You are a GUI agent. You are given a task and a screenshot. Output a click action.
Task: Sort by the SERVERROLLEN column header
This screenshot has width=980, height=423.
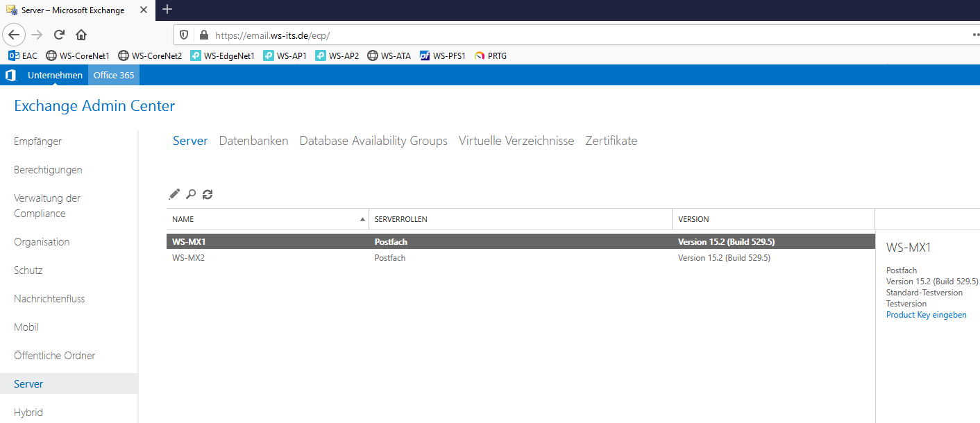coord(521,219)
